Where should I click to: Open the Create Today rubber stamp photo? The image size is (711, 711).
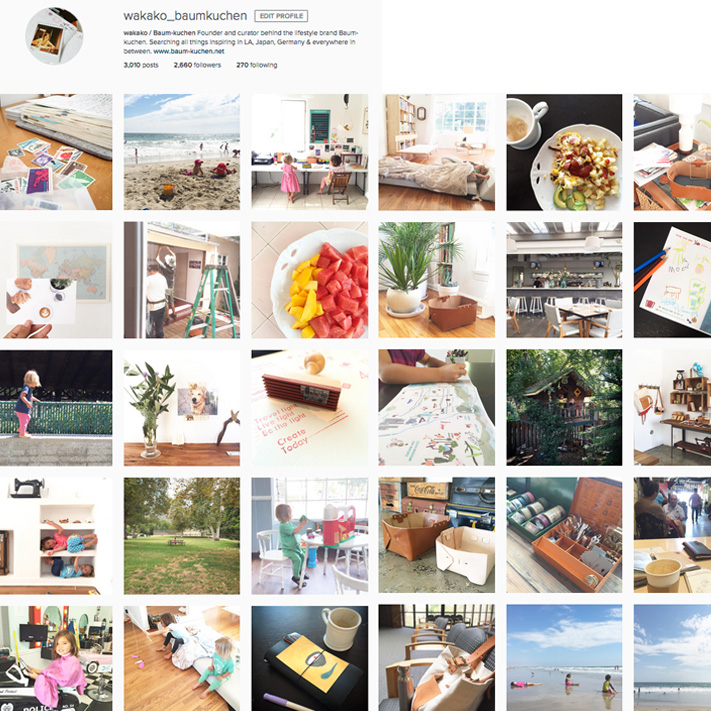click(x=310, y=408)
